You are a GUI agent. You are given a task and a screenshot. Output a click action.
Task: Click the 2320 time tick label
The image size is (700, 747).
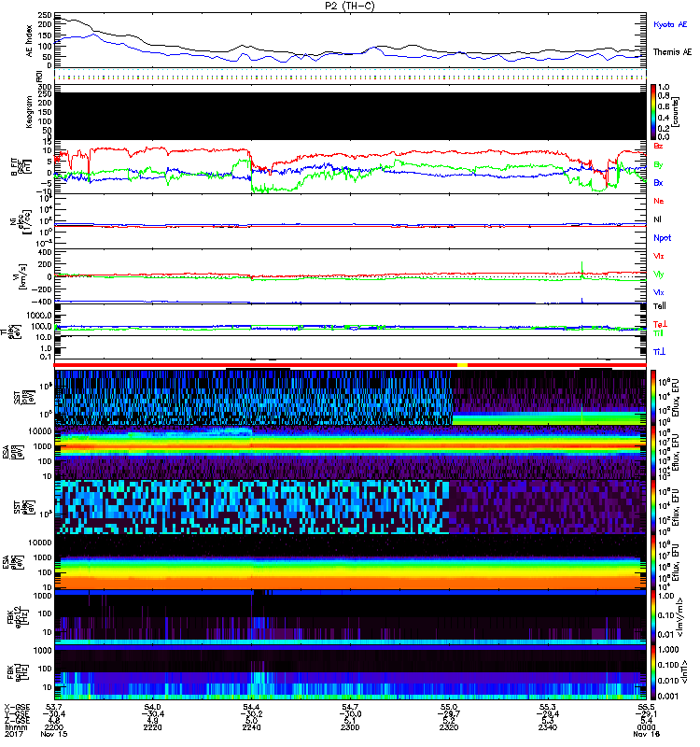(451, 729)
